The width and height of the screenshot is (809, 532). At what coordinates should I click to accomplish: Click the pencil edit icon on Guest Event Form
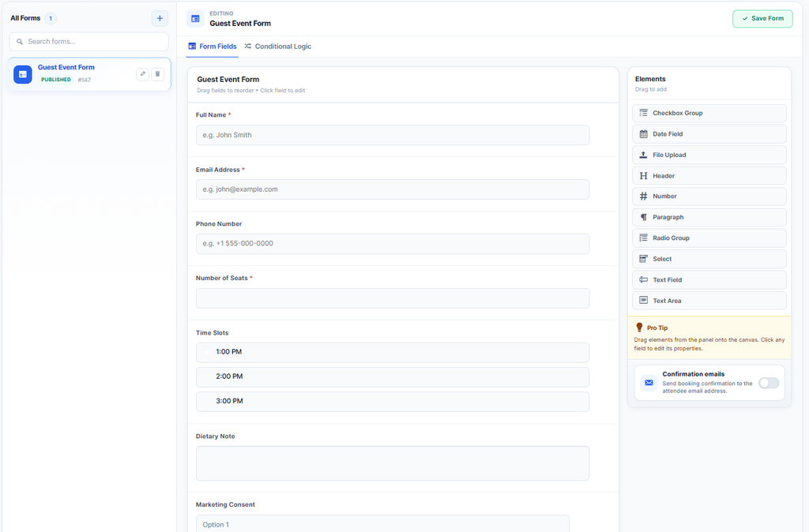point(143,73)
